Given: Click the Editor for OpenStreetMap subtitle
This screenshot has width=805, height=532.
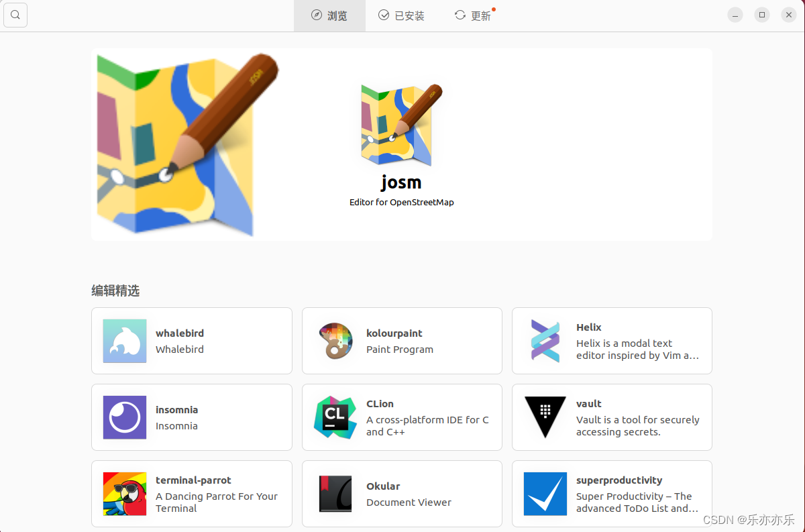Looking at the screenshot, I should (x=401, y=202).
